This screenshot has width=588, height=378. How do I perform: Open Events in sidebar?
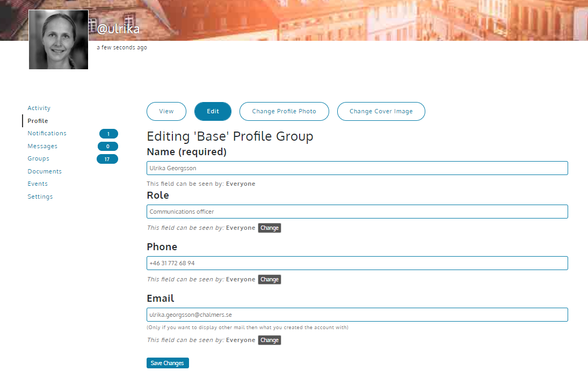pyautogui.click(x=38, y=184)
